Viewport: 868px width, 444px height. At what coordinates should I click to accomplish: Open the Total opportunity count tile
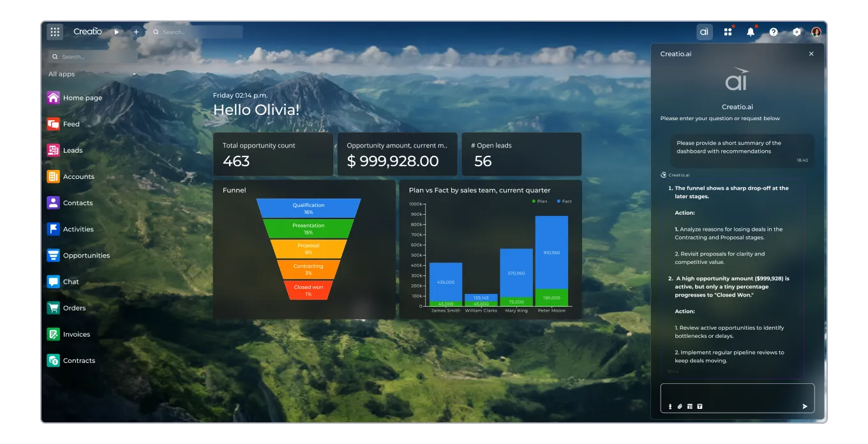pos(273,154)
